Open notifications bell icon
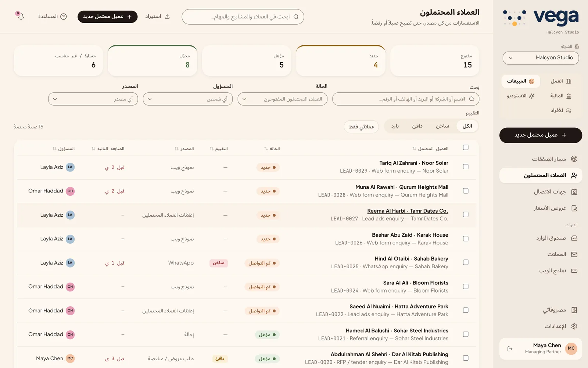The width and height of the screenshot is (588, 368). 21,17
